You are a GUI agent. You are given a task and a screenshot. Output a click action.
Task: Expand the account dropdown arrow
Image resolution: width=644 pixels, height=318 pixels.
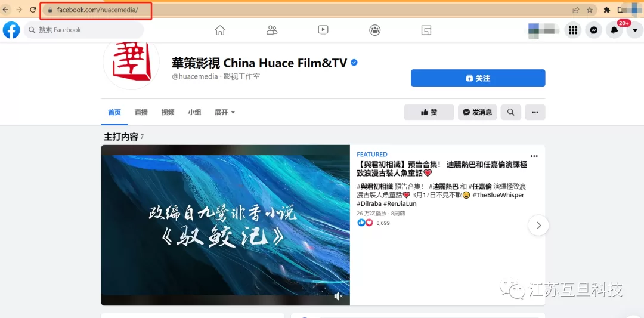coord(635,30)
